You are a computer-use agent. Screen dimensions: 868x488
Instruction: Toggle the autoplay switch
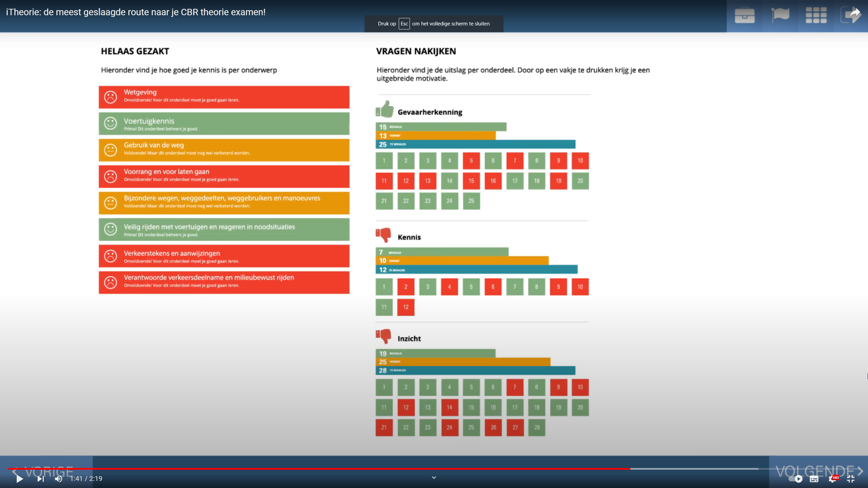click(795, 479)
